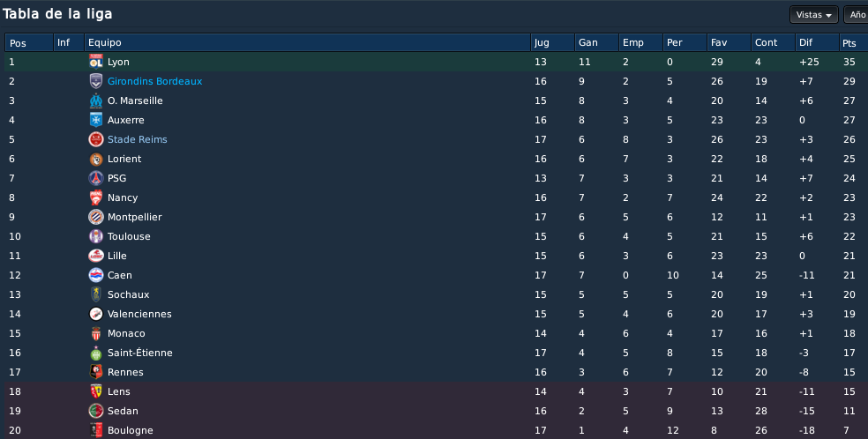Open the Vistas dropdown menu

coord(813,15)
